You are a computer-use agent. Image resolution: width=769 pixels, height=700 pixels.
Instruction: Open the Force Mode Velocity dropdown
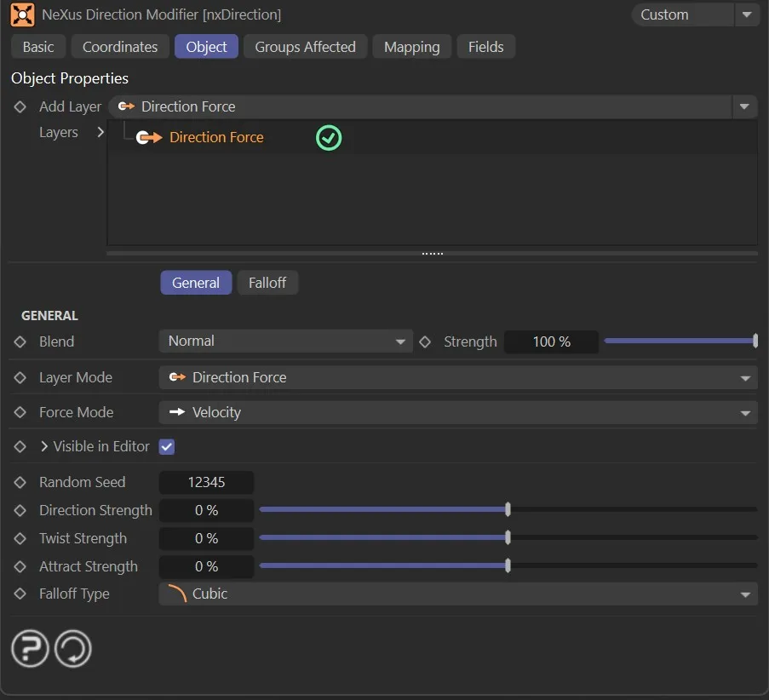tap(457, 412)
